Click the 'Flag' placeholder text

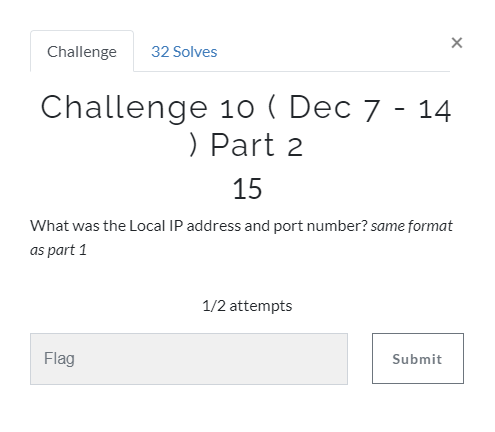[x=59, y=359]
